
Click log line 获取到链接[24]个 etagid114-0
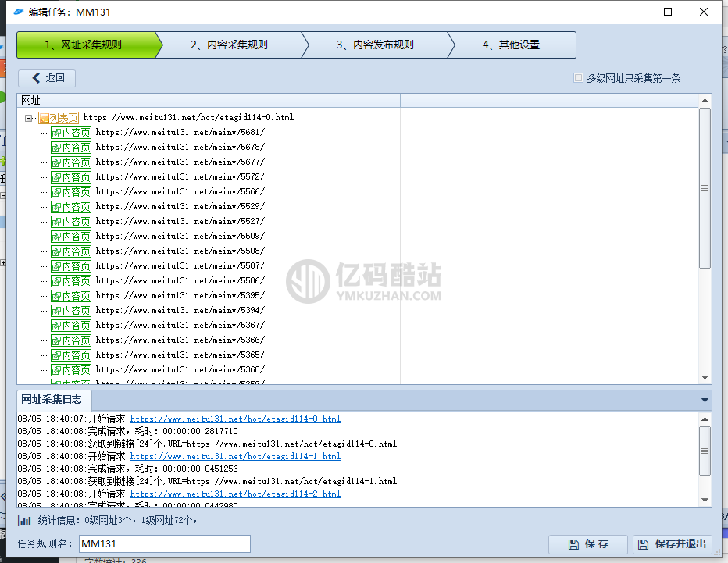click(x=208, y=444)
